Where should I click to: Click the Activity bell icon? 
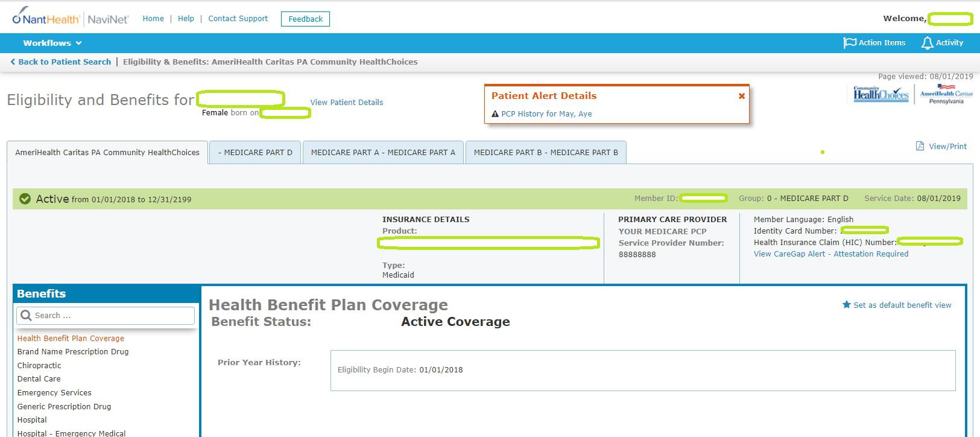927,43
